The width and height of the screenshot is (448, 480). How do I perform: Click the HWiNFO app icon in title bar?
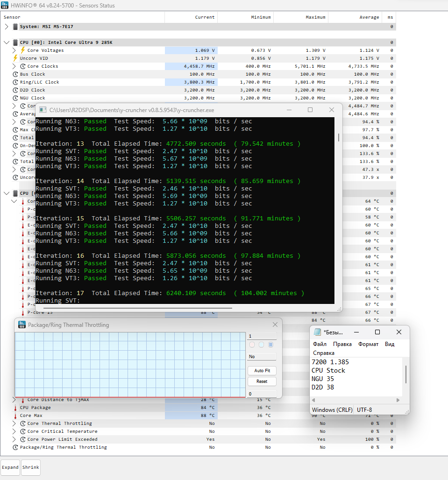[x=5, y=5]
